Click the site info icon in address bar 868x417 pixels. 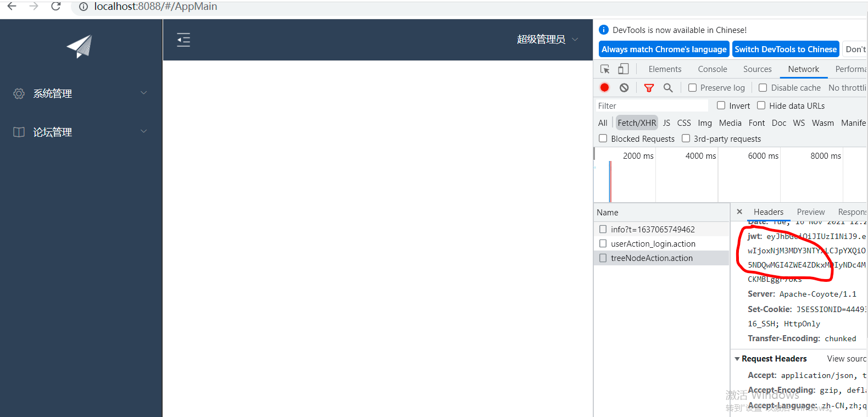point(84,7)
